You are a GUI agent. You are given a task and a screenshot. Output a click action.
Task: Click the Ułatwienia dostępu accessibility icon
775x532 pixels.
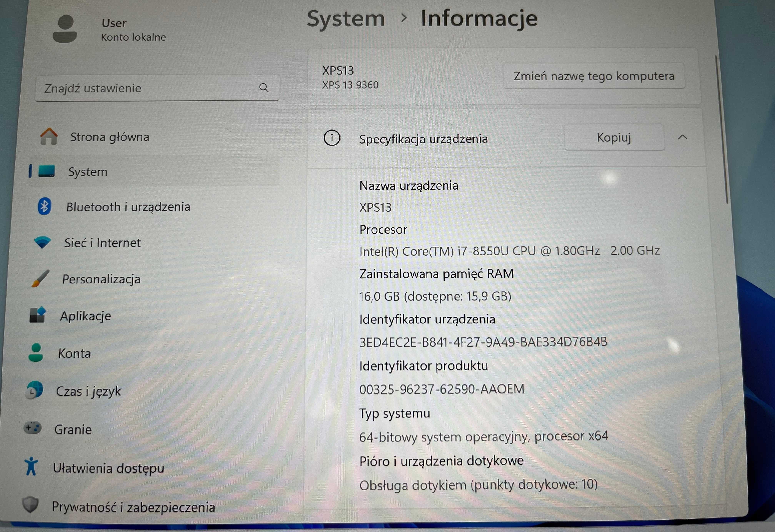pyautogui.click(x=31, y=466)
